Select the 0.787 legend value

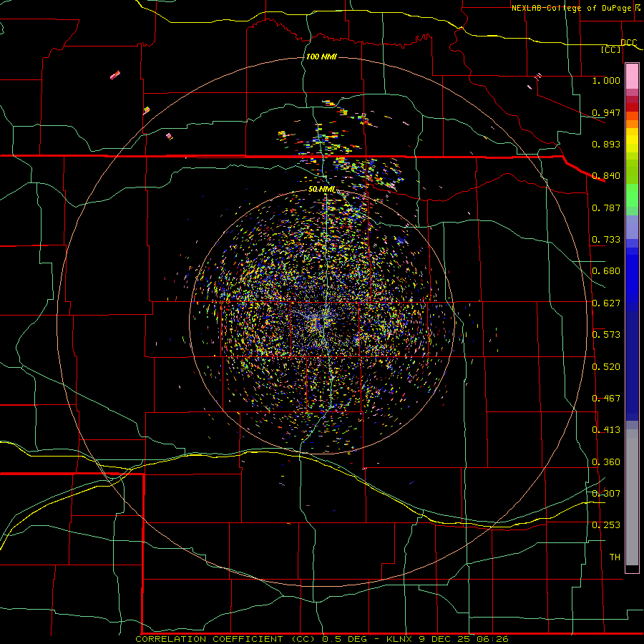pos(606,208)
